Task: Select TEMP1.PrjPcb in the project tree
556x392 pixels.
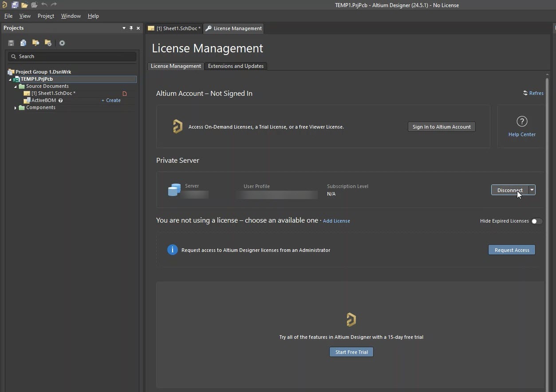Action: (37, 79)
